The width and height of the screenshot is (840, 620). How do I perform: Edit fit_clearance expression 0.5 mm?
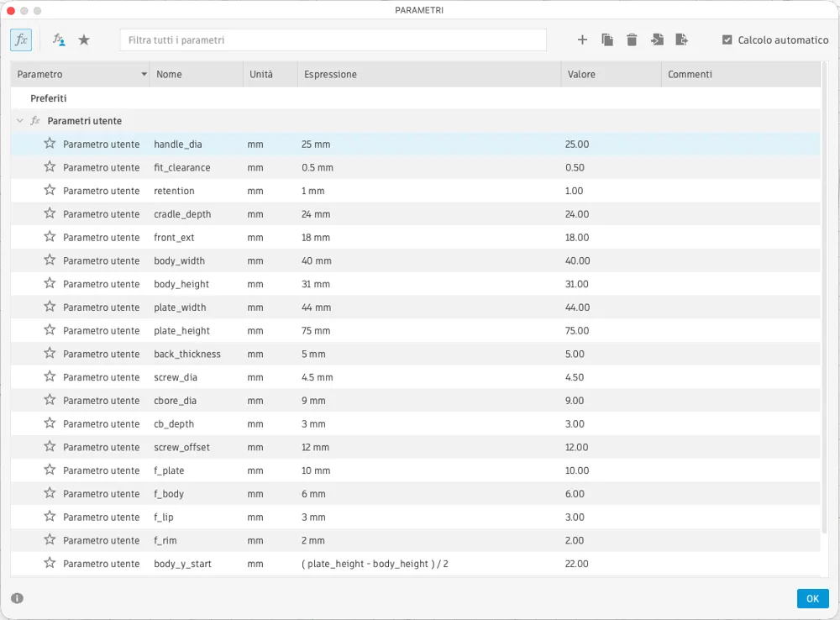(x=318, y=168)
